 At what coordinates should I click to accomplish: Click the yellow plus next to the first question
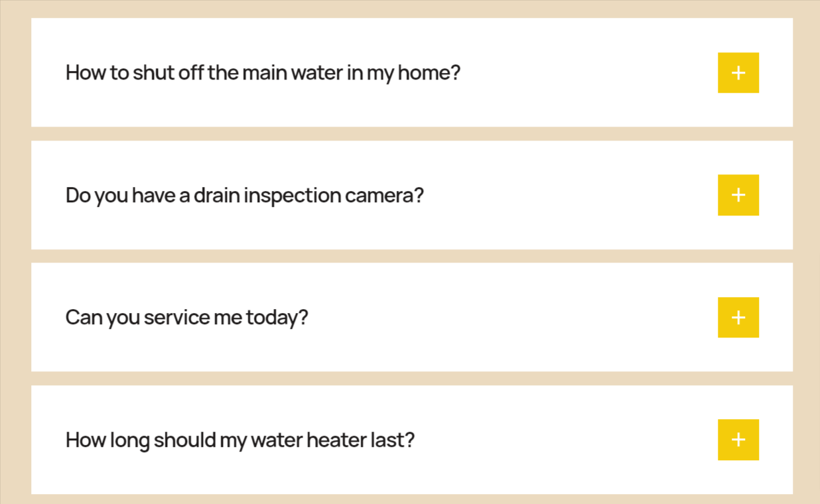click(x=738, y=73)
